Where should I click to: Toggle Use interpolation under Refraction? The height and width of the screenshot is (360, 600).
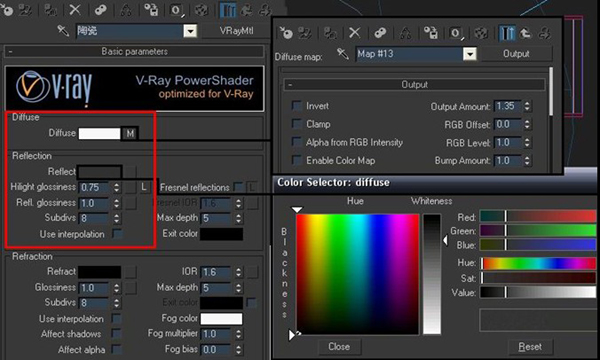click(x=116, y=318)
